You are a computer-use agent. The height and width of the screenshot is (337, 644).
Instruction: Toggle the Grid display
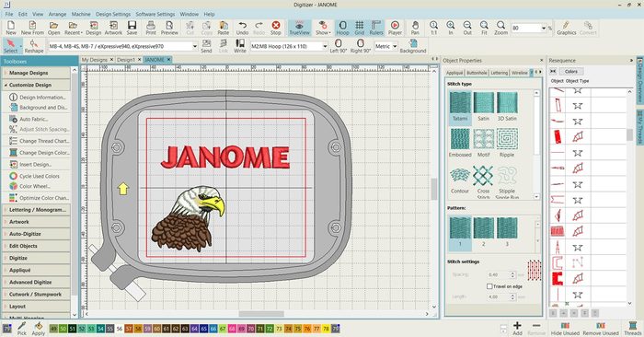(360, 28)
